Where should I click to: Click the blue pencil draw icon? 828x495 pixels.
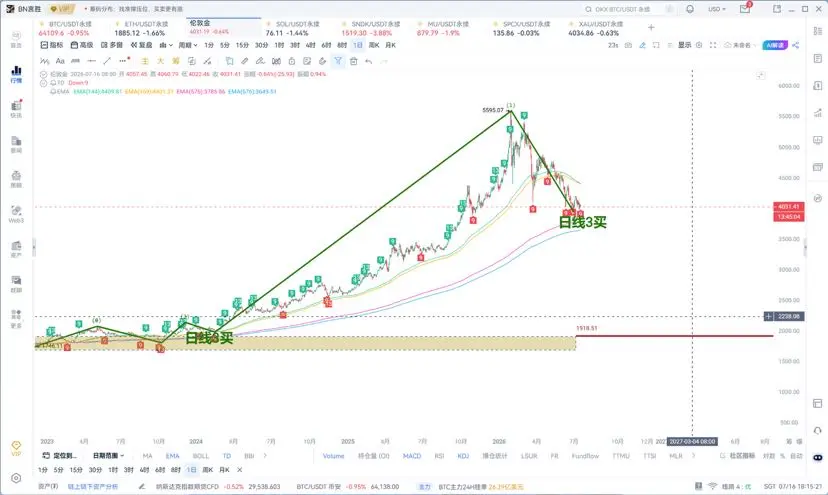[x=643, y=45]
